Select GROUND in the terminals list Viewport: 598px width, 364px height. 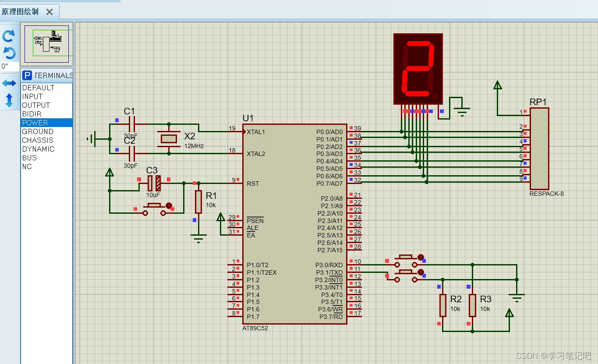tap(46, 131)
